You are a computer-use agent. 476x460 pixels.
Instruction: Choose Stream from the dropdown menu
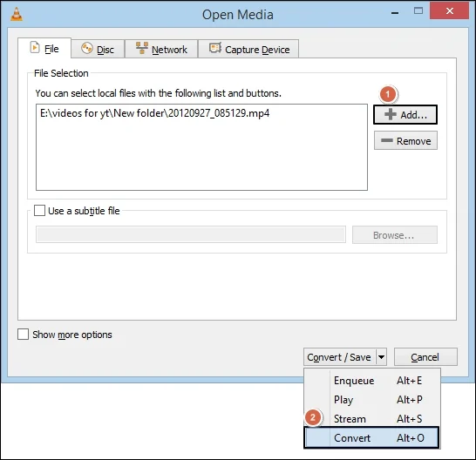coord(372,419)
